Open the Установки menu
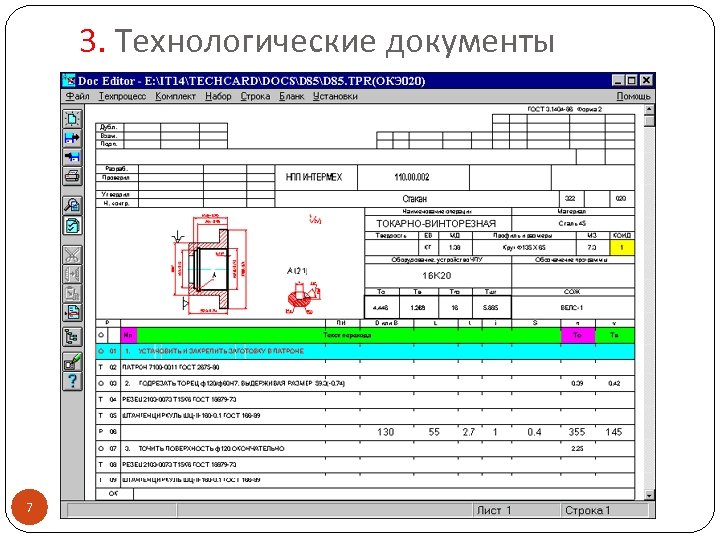This screenshot has width=720, height=540. click(x=335, y=96)
